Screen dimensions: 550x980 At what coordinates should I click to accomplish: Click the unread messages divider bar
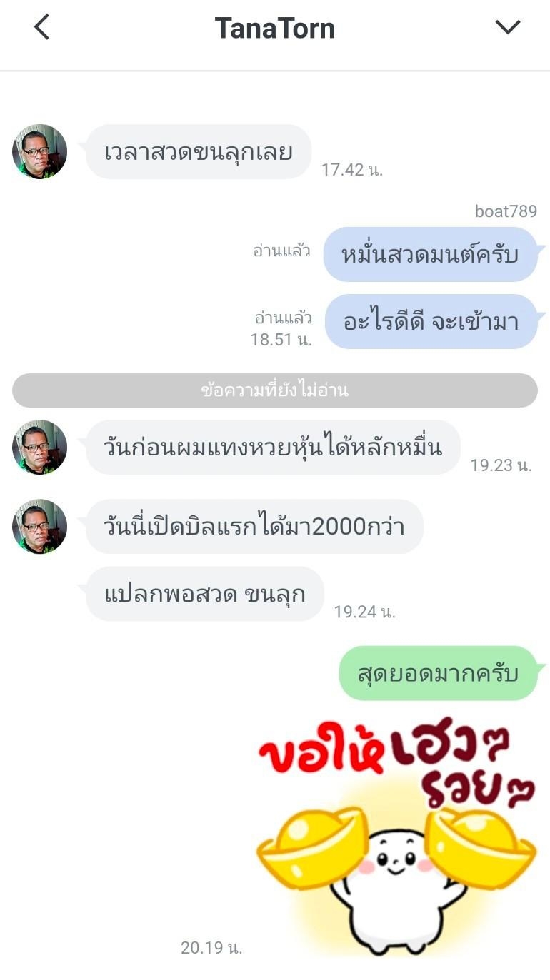click(x=275, y=390)
